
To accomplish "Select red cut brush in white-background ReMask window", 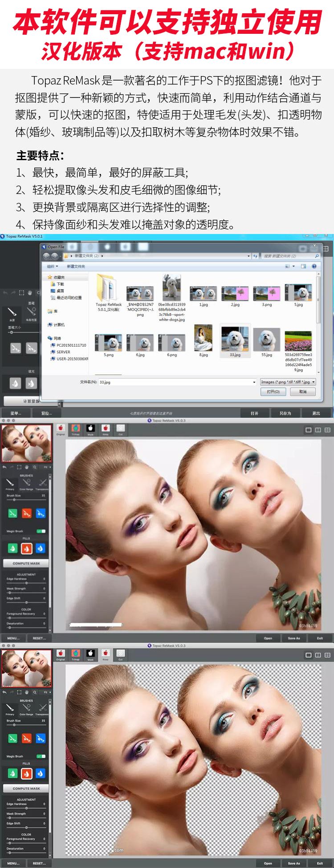I will tap(27, 513).
